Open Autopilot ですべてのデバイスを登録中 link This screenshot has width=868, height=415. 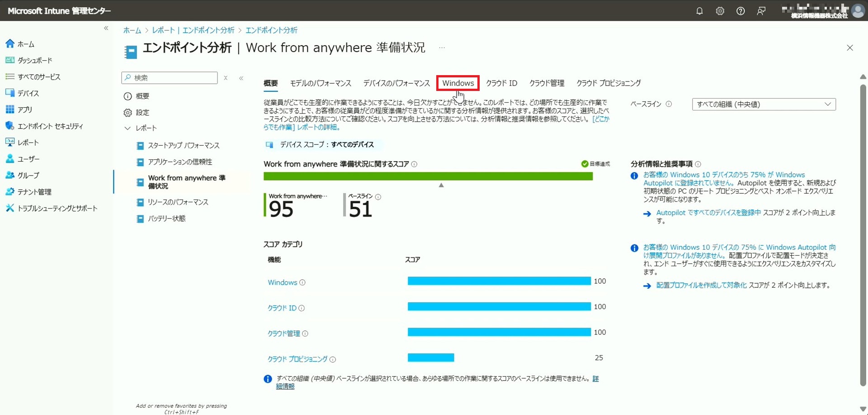tap(708, 212)
